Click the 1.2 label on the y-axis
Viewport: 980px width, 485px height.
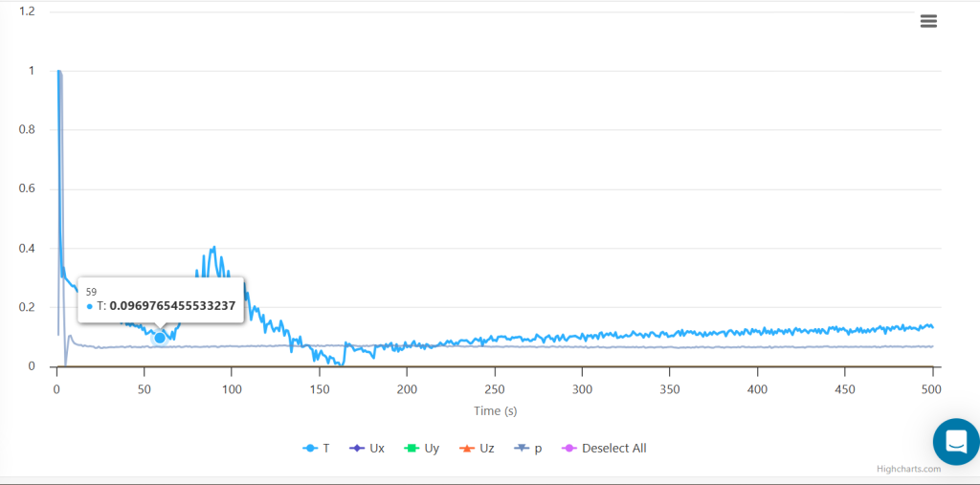click(x=27, y=11)
